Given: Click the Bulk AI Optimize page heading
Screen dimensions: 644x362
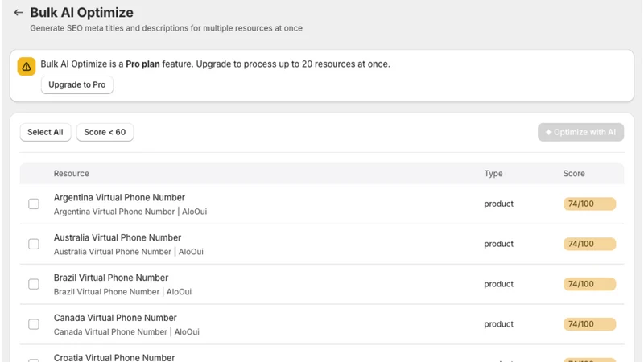Looking at the screenshot, I should (x=82, y=13).
